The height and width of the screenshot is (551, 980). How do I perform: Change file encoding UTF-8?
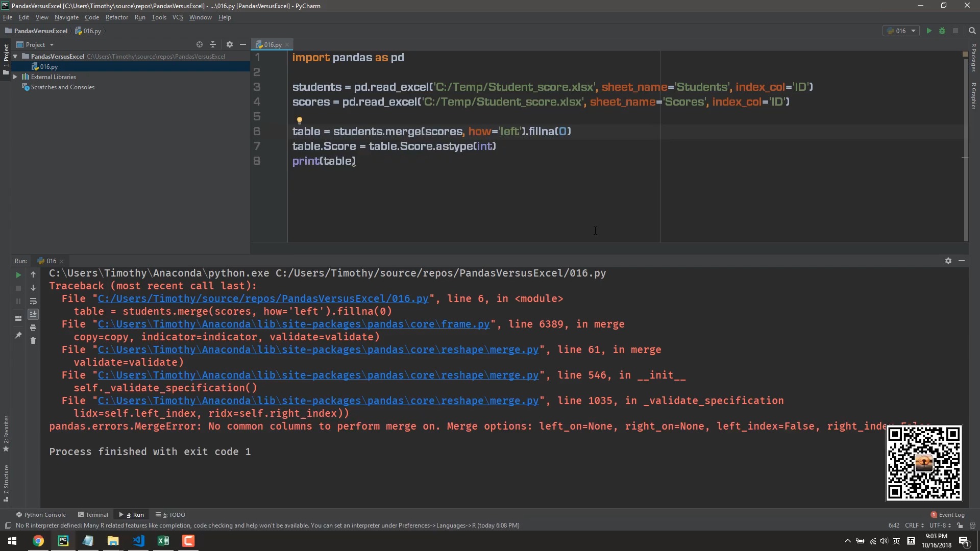point(940,525)
